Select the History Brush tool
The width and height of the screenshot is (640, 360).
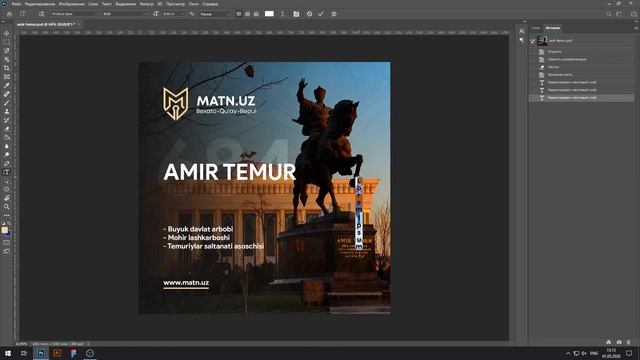[7, 120]
